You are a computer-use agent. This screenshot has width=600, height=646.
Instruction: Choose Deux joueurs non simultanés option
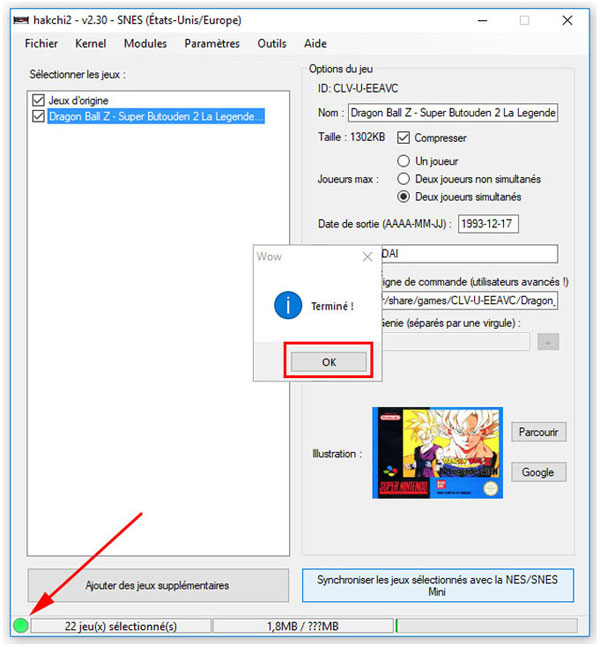click(404, 179)
